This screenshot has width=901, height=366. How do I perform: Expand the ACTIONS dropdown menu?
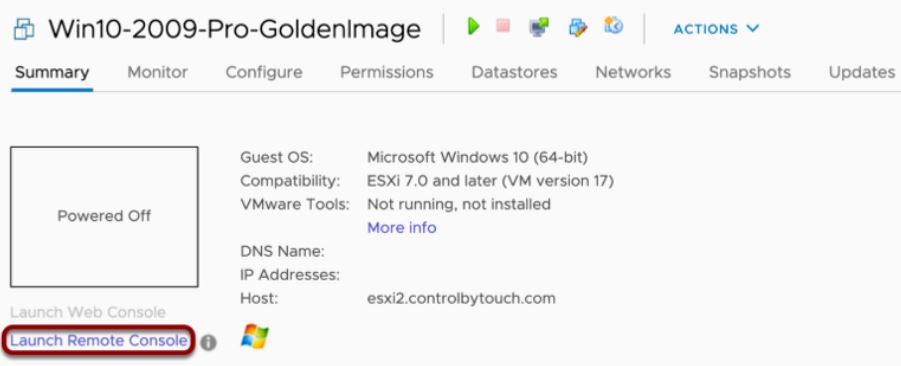point(716,29)
